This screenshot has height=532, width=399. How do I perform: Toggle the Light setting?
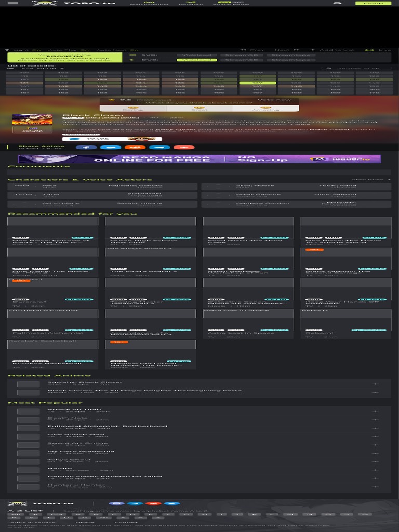(x=23, y=50)
